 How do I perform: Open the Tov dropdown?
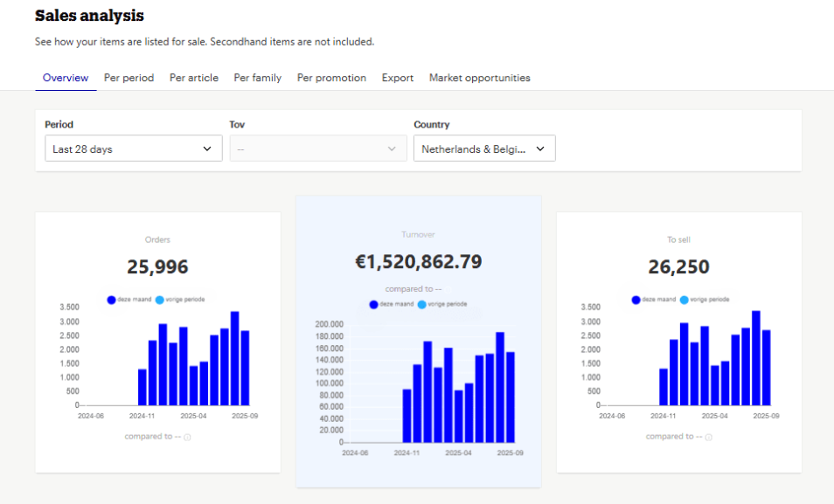318,148
